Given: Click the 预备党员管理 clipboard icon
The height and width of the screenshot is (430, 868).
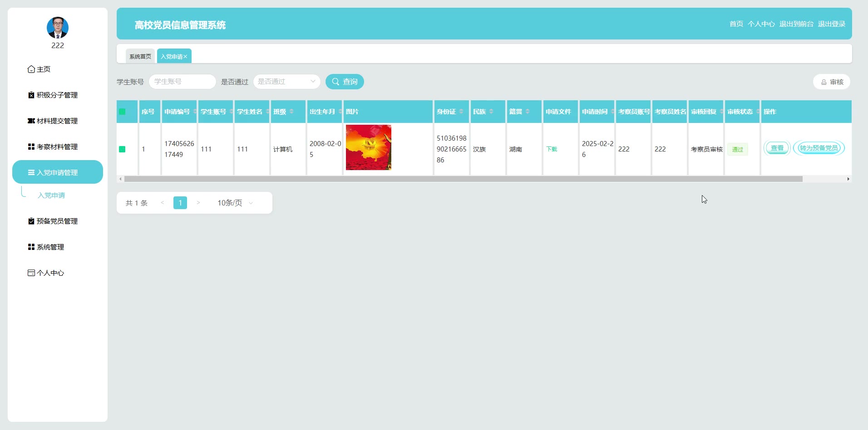Looking at the screenshot, I should tap(31, 221).
